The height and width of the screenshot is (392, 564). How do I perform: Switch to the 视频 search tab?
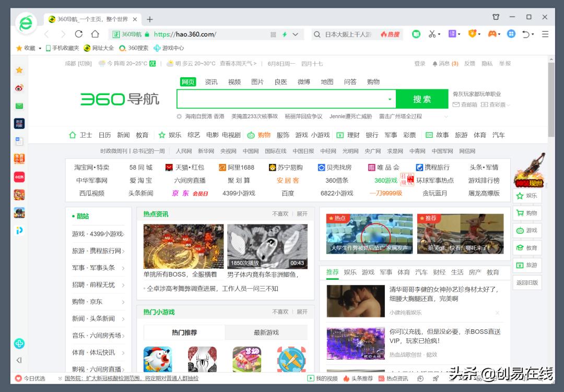[x=234, y=82]
